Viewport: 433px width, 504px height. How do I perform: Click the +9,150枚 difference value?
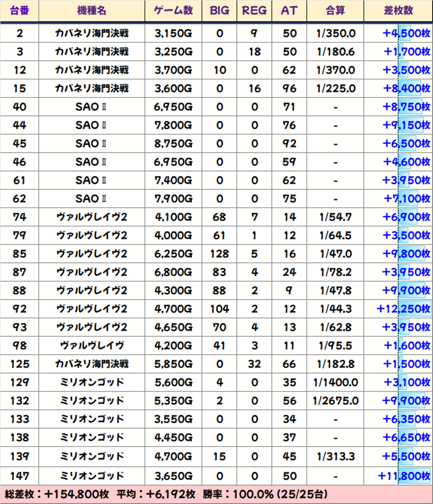click(x=406, y=125)
